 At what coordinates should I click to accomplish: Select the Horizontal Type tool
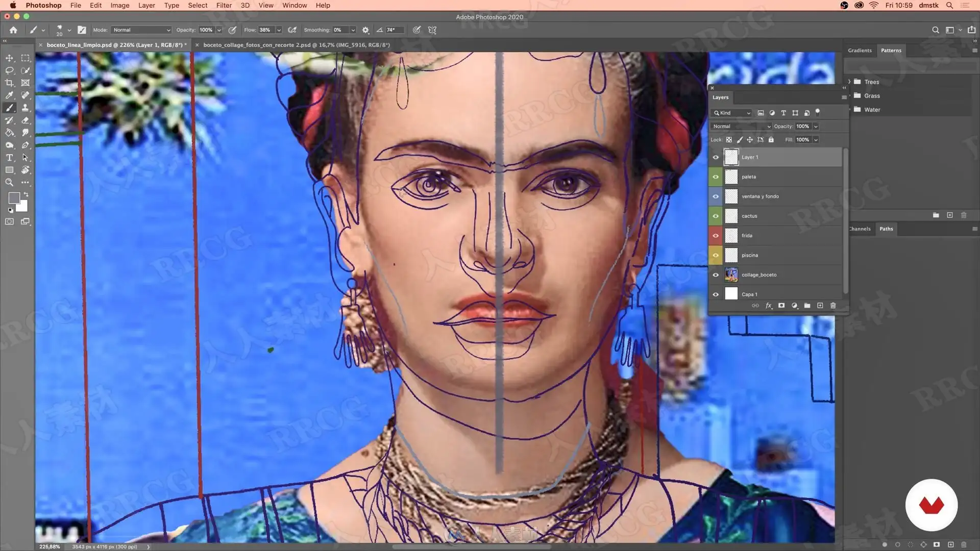click(9, 158)
